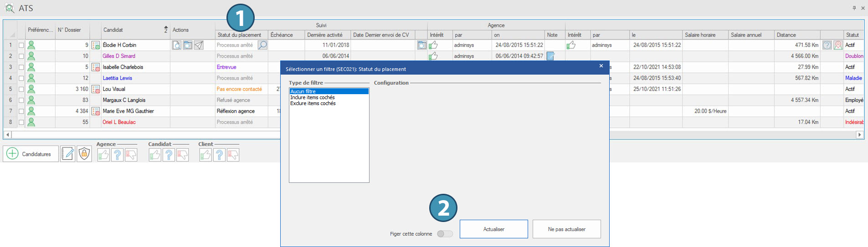Screen dimensions: 868x247
Task: Choose Exclure items cochés in filter list
Action: pyautogui.click(x=313, y=103)
